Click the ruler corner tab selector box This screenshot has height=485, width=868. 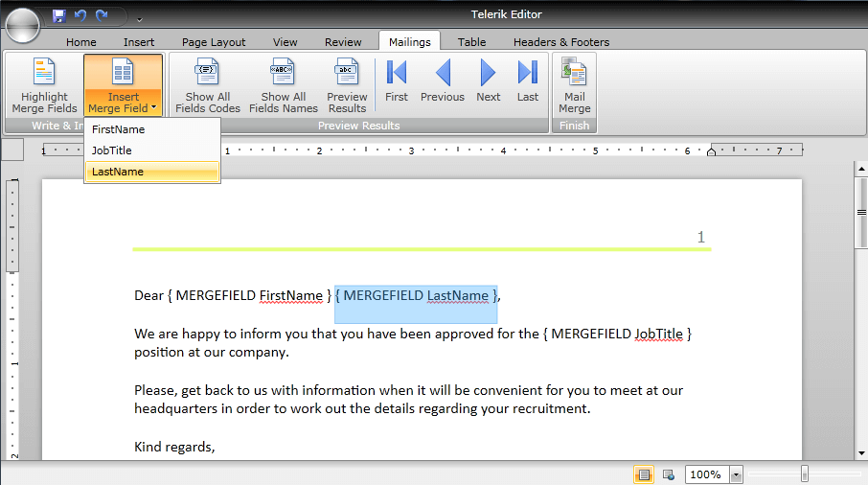click(12, 150)
